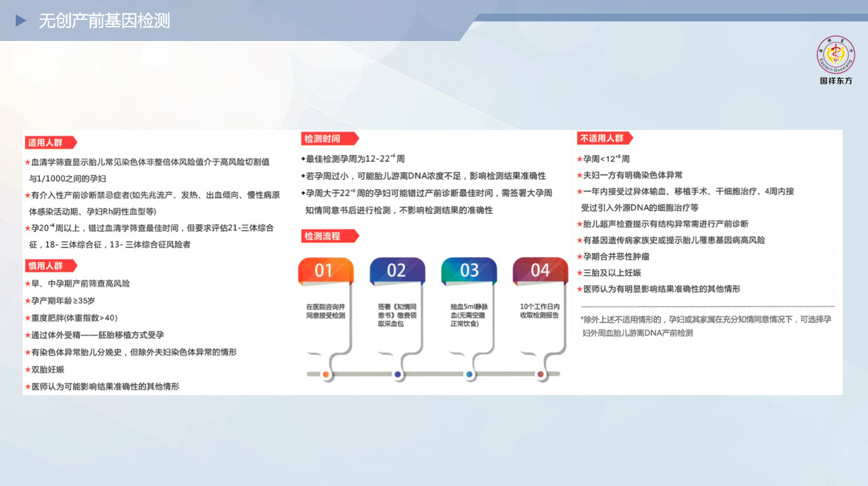The image size is (868, 486).
Task: Click the 慎用人群 red header label
Action: pyautogui.click(x=51, y=265)
